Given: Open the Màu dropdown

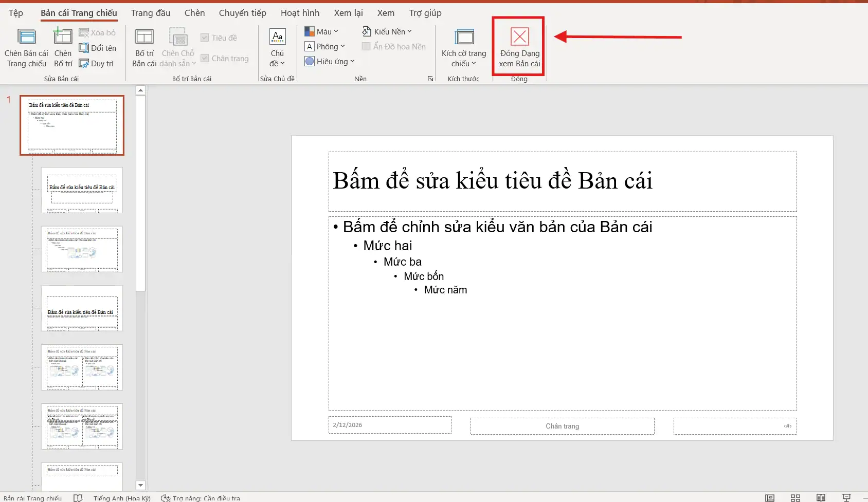Looking at the screenshot, I should tap(322, 31).
